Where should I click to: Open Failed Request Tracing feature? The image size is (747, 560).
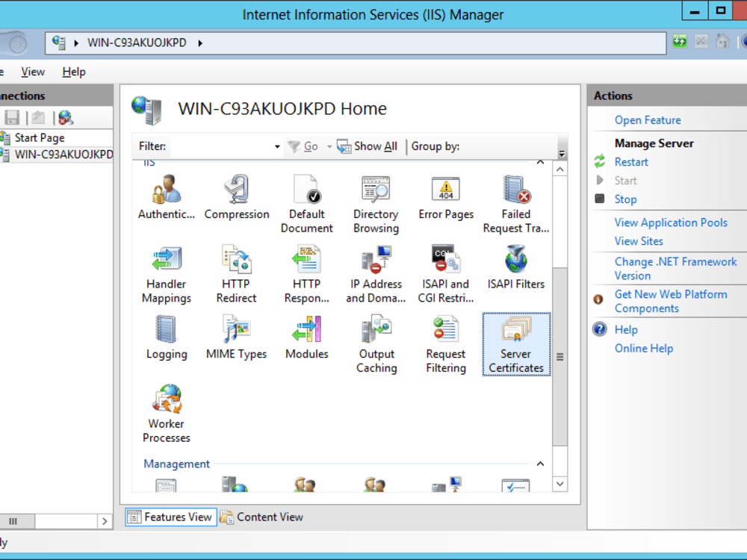point(516,204)
